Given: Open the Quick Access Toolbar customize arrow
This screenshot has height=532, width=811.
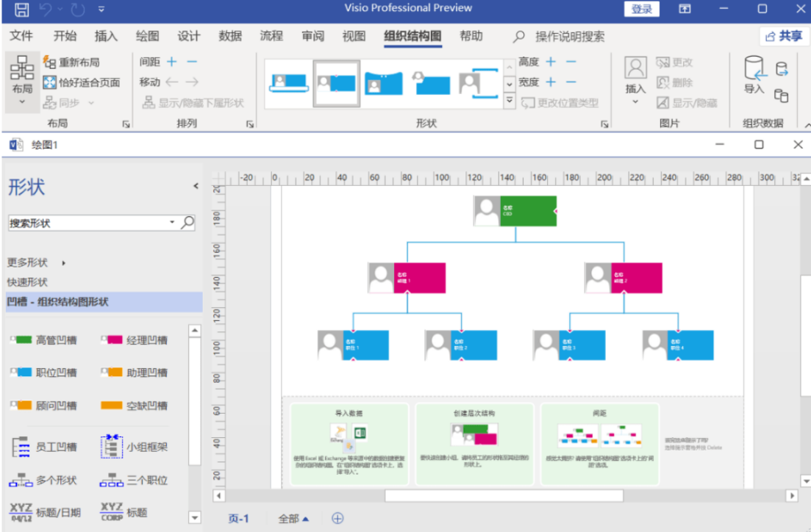Looking at the screenshot, I should click(x=101, y=10).
